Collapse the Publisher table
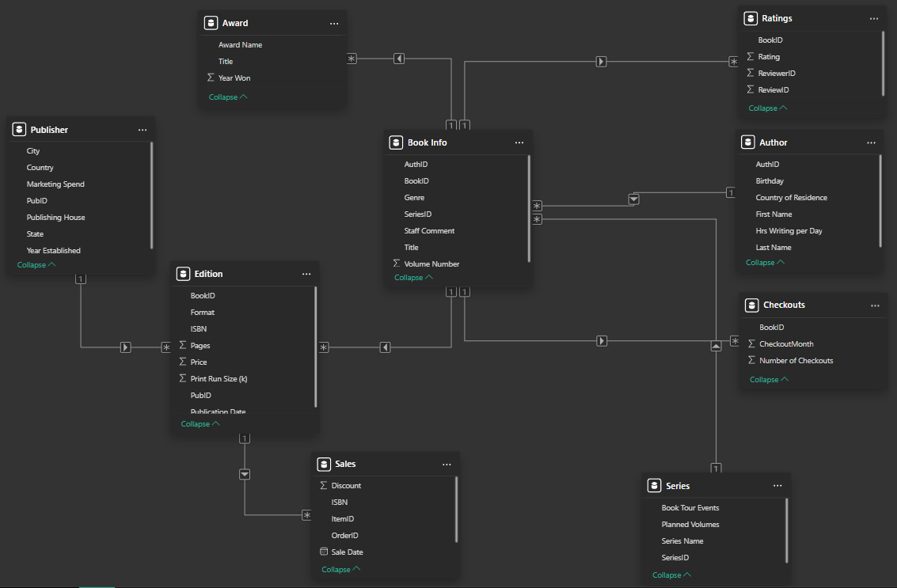Viewport: 897px width, 588px height. [x=36, y=265]
